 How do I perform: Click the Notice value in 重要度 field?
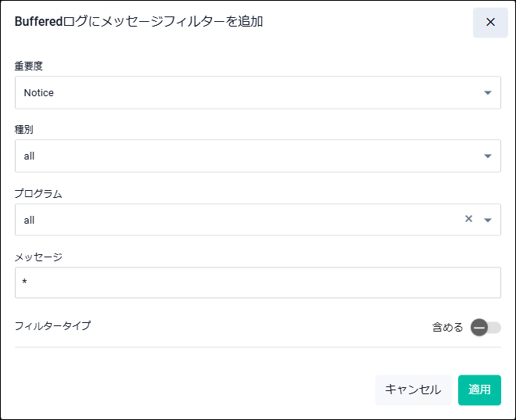(39, 92)
